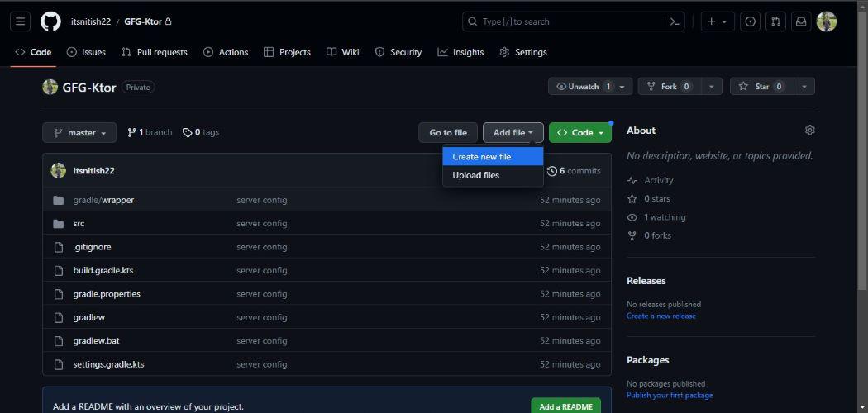The width and height of the screenshot is (868, 413).
Task: Expand the Fork options dropdown arrow
Action: click(x=712, y=87)
